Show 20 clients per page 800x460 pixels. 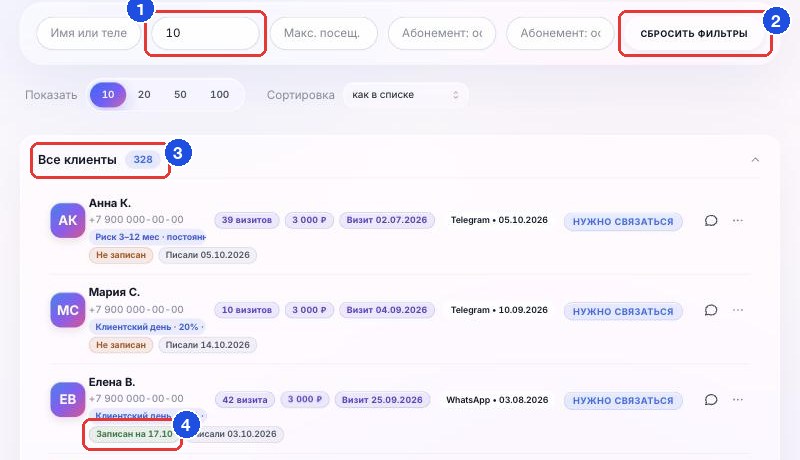(144, 95)
